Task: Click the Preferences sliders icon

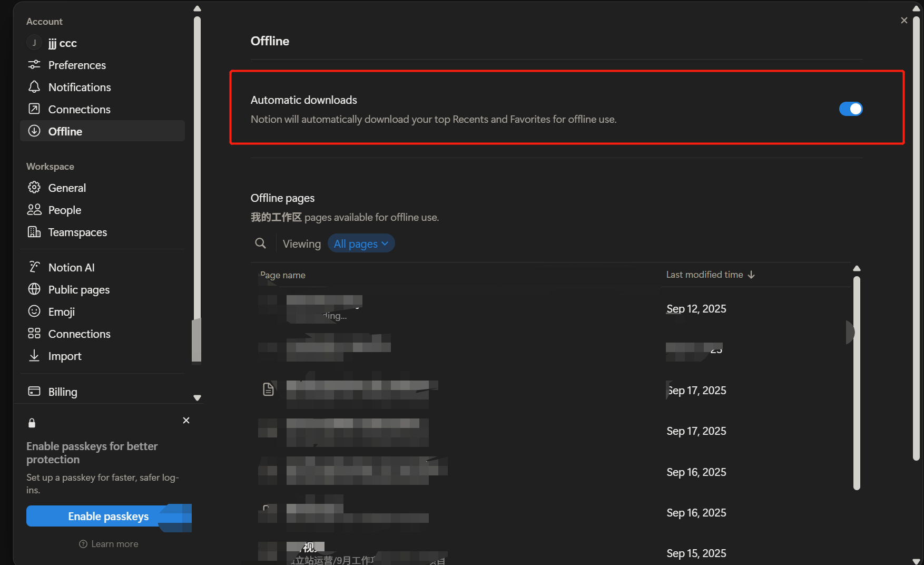Action: 34,65
